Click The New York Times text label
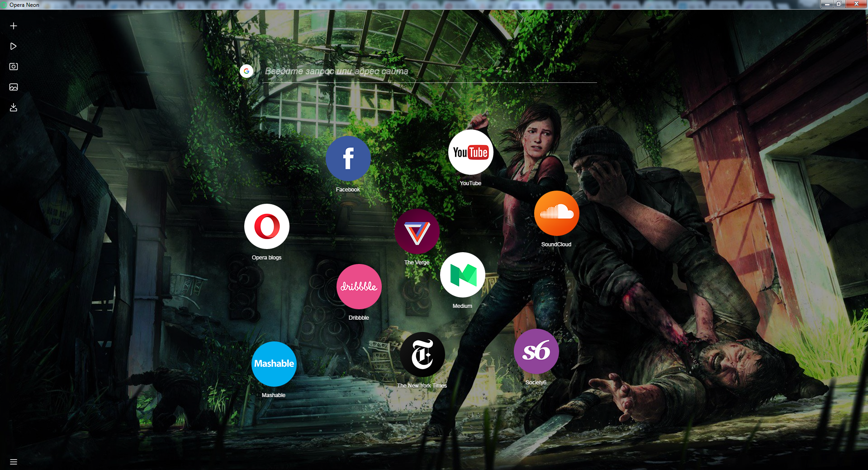868x470 pixels. (x=422, y=386)
